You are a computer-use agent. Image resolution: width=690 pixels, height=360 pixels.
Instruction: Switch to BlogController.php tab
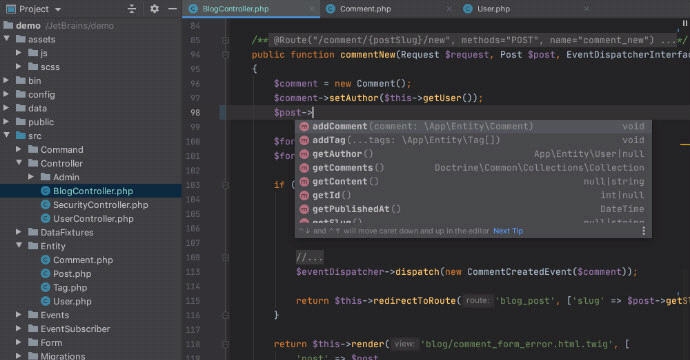click(235, 9)
